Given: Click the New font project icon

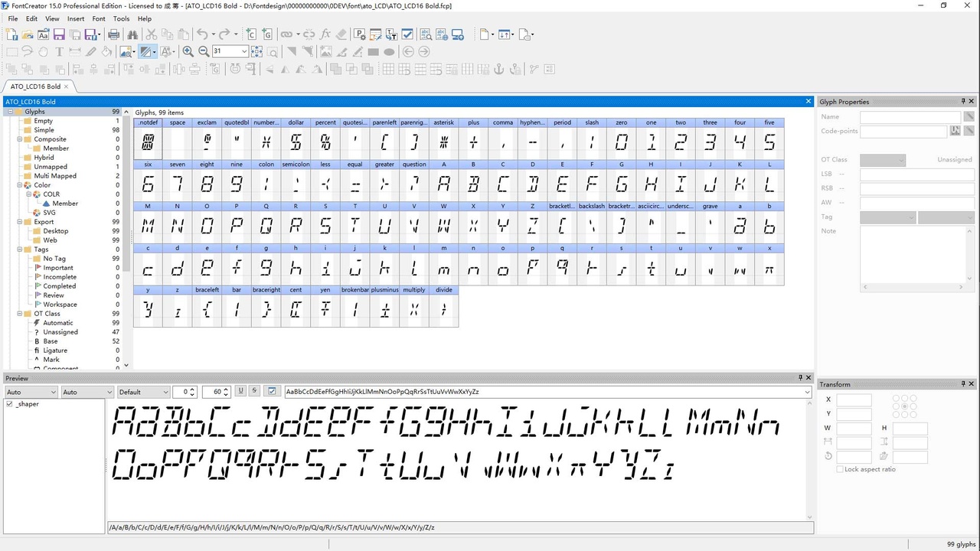Looking at the screenshot, I should pos(11,34).
